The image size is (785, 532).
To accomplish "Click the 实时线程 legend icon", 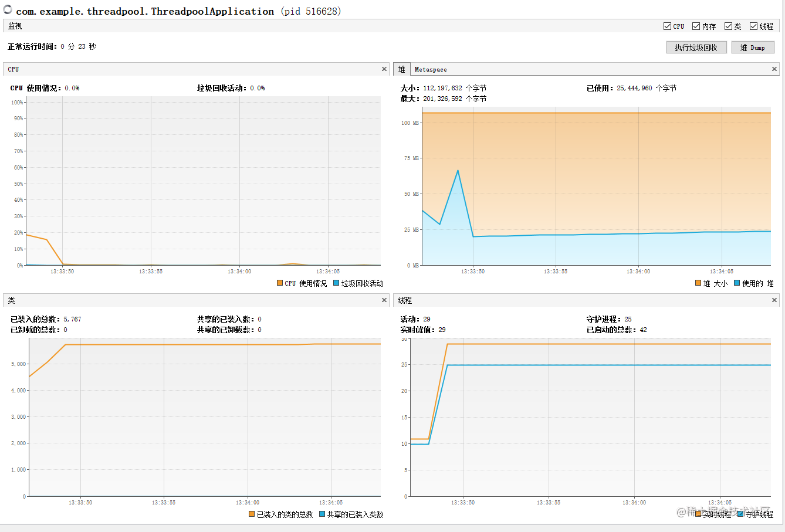I will pyautogui.click(x=699, y=513).
